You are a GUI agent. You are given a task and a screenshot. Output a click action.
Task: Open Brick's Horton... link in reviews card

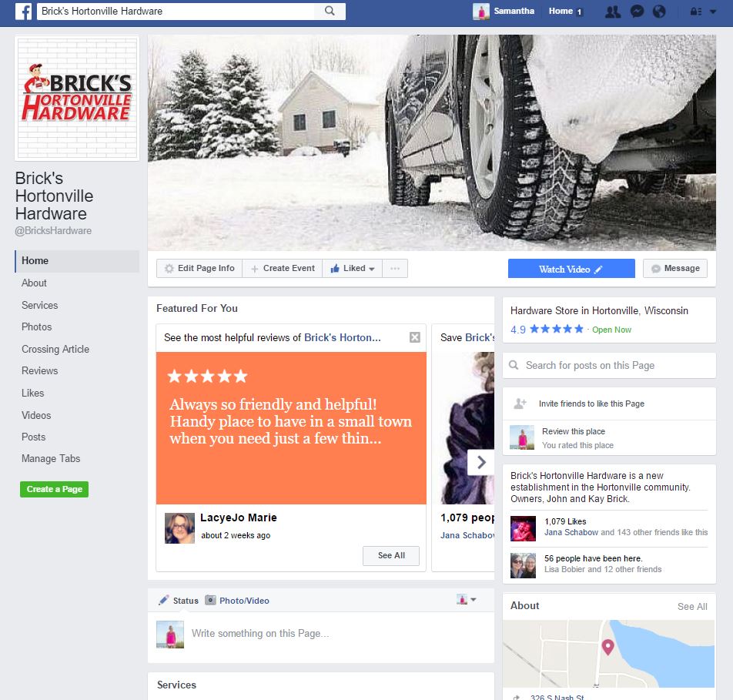tap(342, 337)
